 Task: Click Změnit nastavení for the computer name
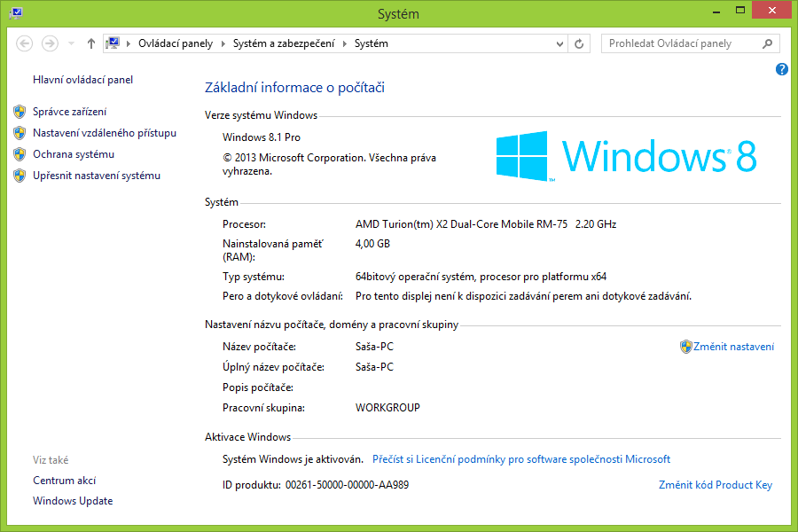(x=733, y=348)
